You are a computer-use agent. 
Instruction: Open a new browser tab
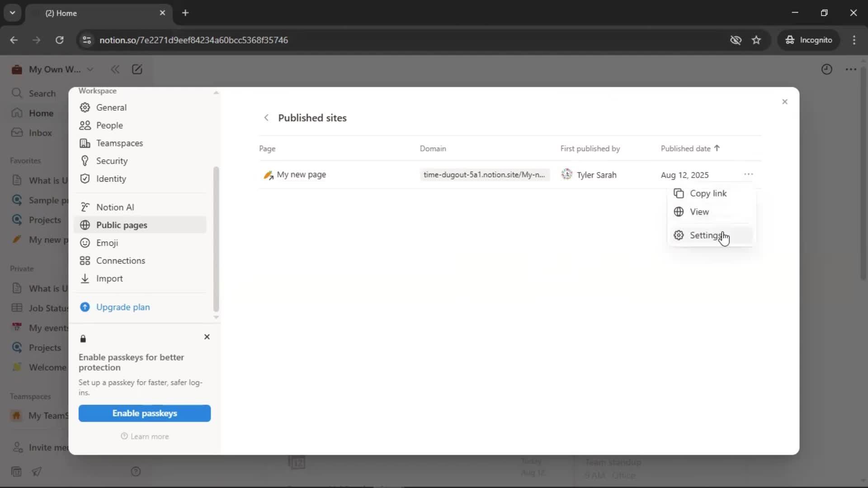[185, 13]
